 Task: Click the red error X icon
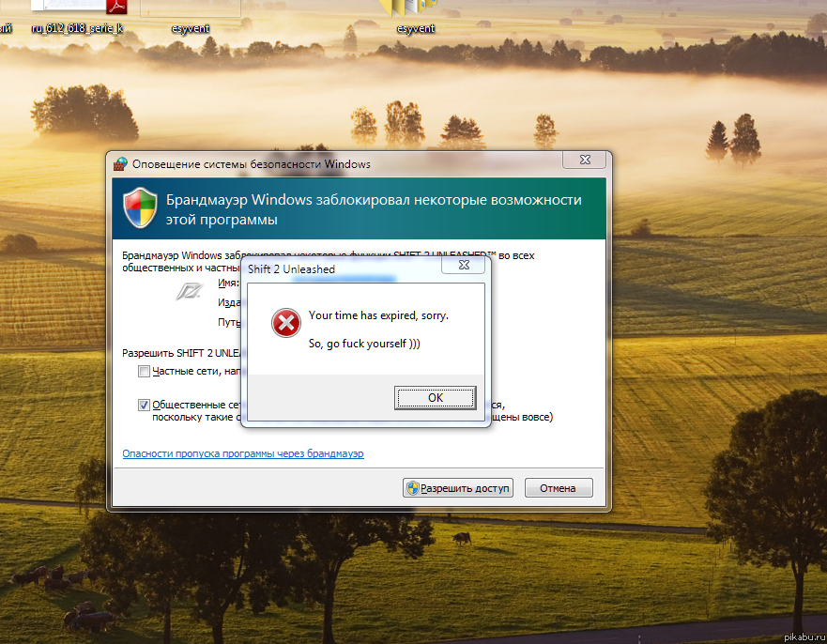coord(285,324)
